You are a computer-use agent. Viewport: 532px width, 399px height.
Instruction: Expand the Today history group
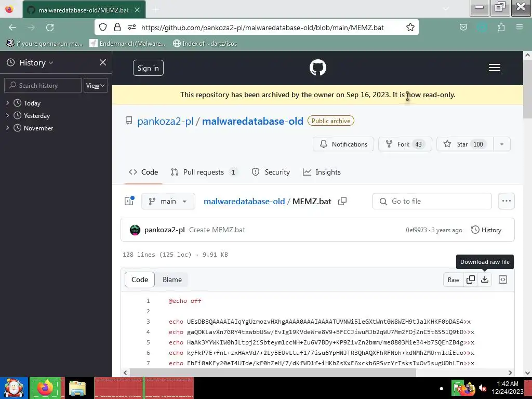coord(7,103)
